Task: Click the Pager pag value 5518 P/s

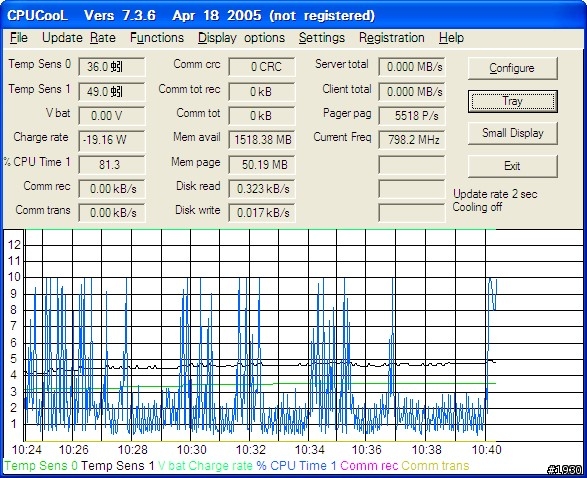Action: tap(412, 116)
